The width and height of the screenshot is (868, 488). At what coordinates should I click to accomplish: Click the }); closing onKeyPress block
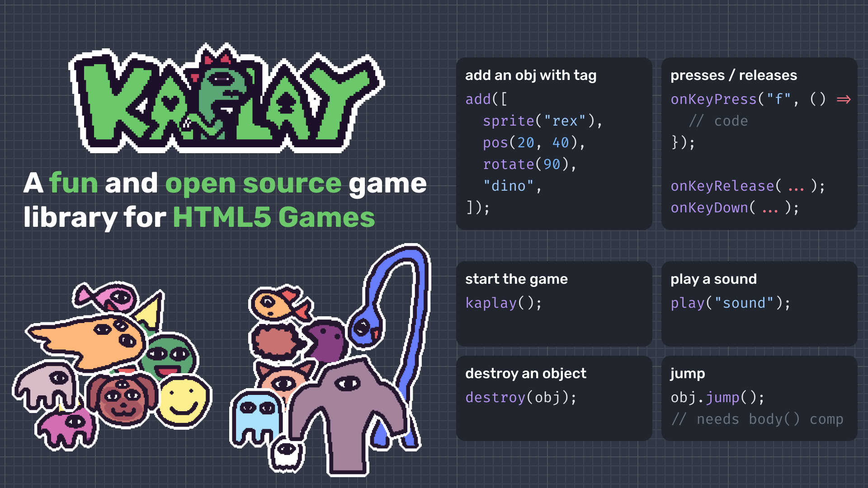(683, 143)
